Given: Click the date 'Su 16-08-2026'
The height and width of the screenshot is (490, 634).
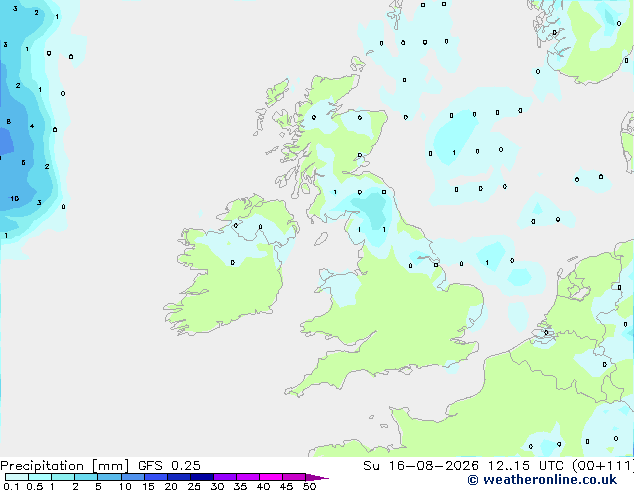Looking at the screenshot, I should point(421,466).
